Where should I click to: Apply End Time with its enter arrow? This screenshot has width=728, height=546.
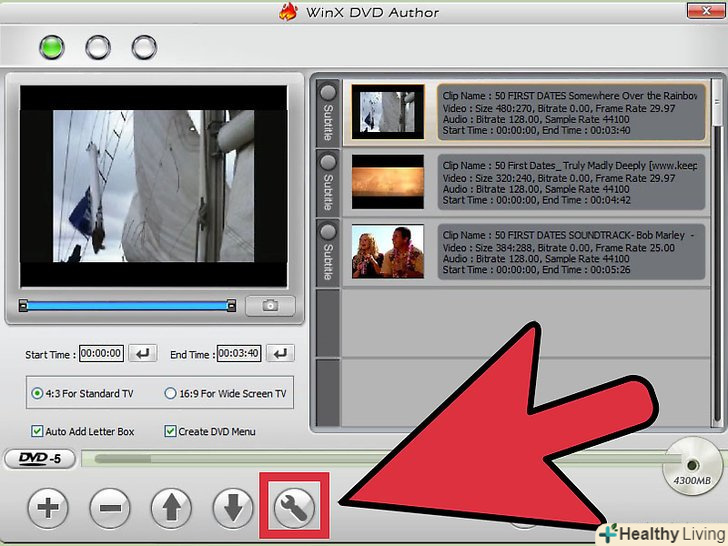[280, 354]
